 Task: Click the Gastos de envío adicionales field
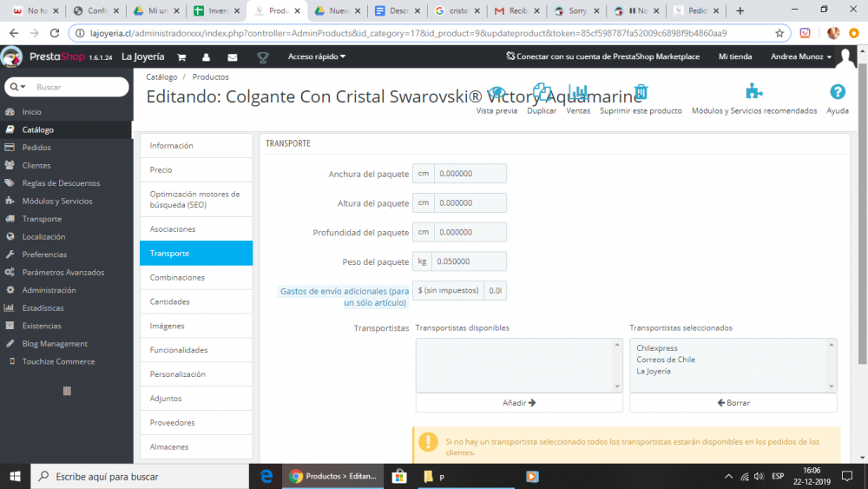click(496, 290)
